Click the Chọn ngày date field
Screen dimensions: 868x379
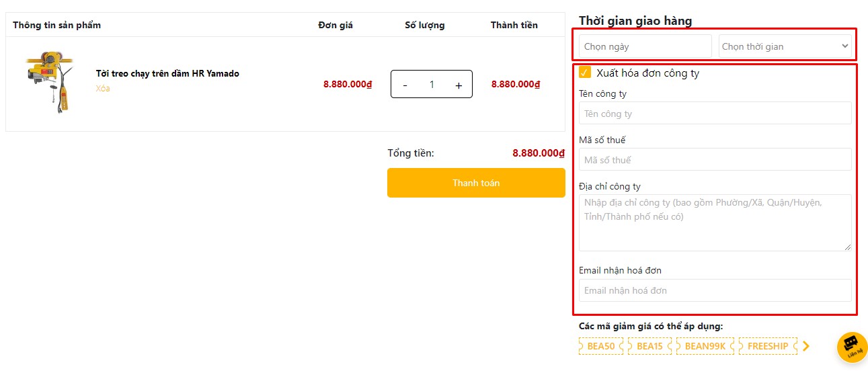pyautogui.click(x=645, y=46)
